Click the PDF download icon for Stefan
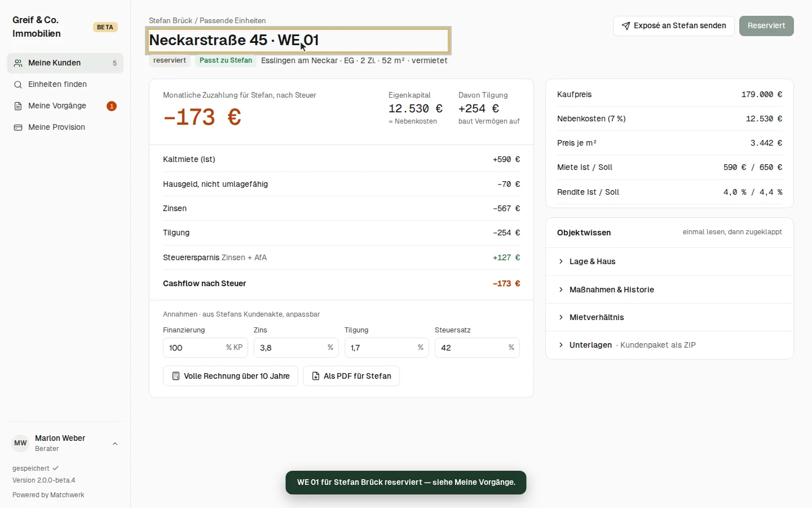This screenshot has width=812, height=508. click(x=316, y=376)
